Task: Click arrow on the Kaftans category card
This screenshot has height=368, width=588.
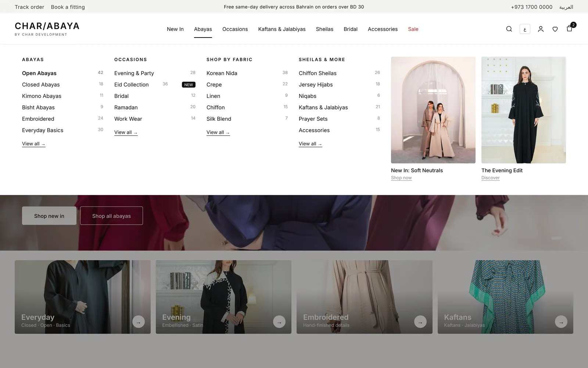Action: [x=561, y=322]
